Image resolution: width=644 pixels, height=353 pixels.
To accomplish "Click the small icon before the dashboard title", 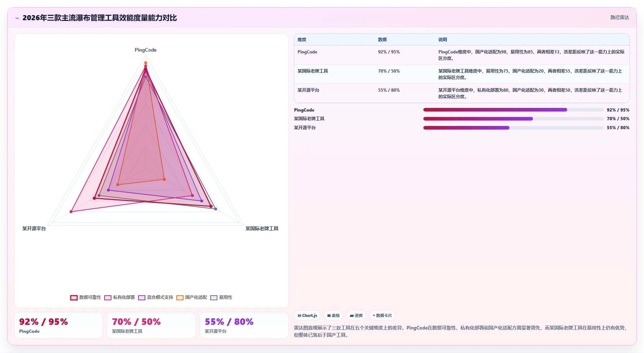I will click(x=17, y=18).
